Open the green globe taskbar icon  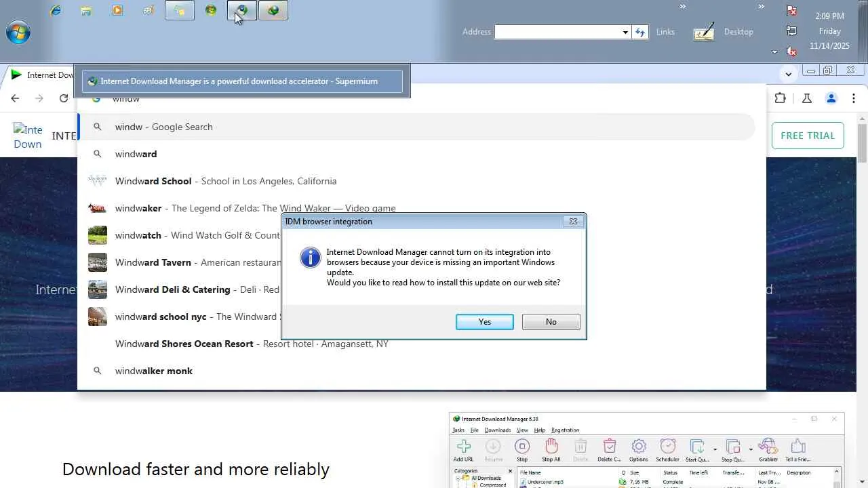click(x=211, y=10)
